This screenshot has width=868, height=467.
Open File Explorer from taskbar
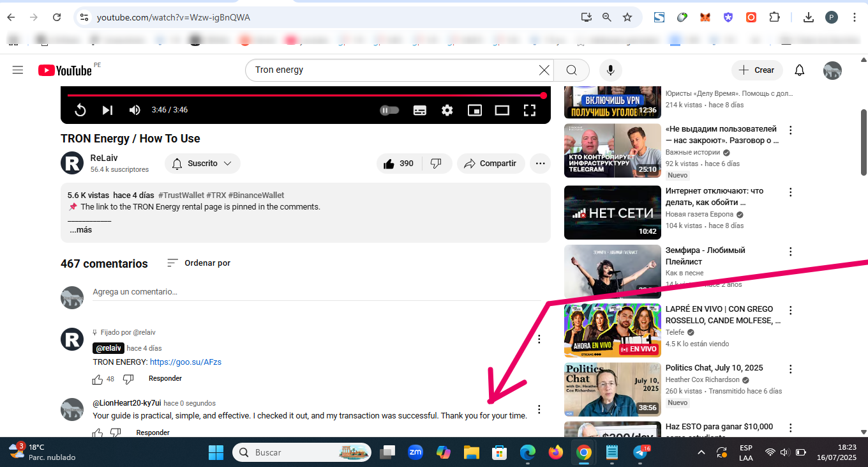tap(471, 452)
